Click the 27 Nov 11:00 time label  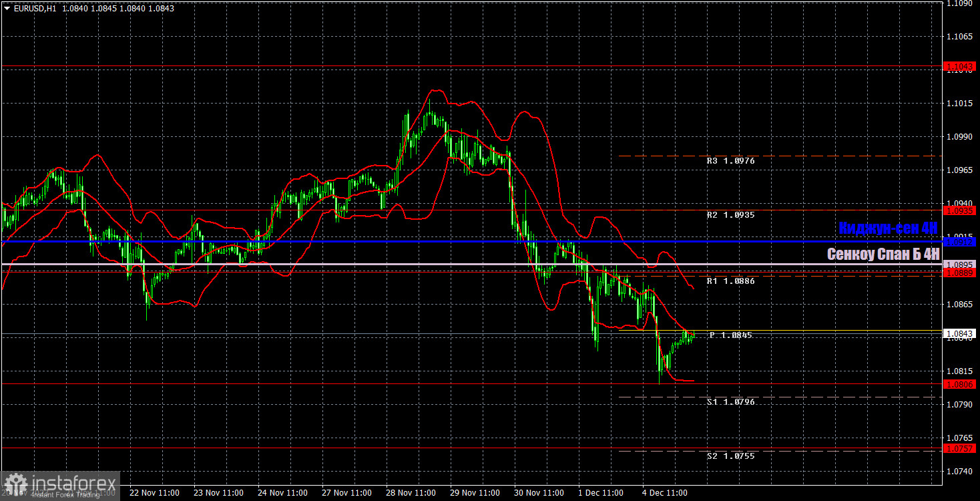click(x=346, y=492)
